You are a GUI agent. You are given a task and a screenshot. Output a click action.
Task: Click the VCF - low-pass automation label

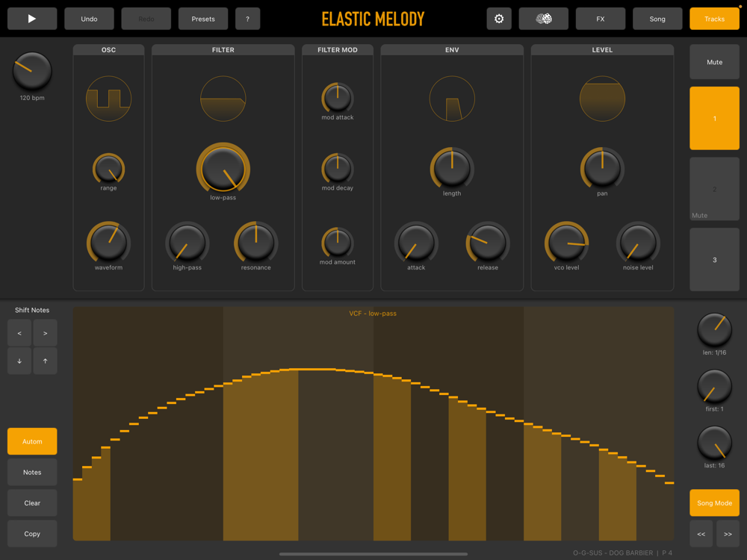pyautogui.click(x=373, y=314)
